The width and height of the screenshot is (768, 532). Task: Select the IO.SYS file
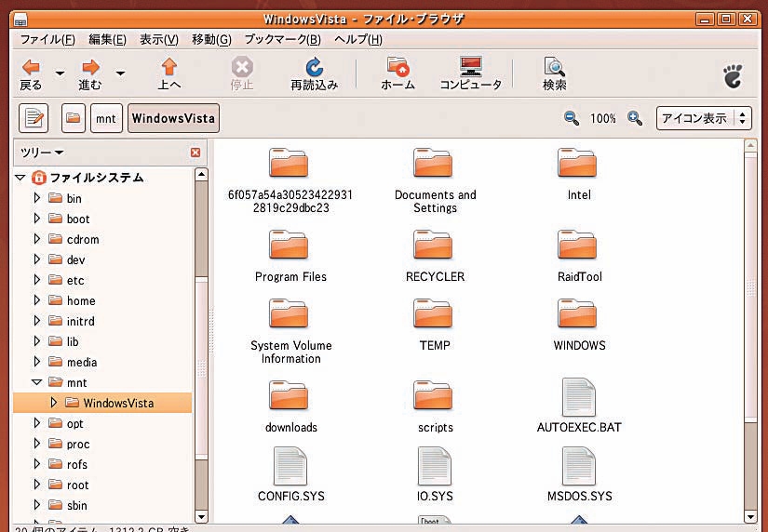[x=435, y=474]
